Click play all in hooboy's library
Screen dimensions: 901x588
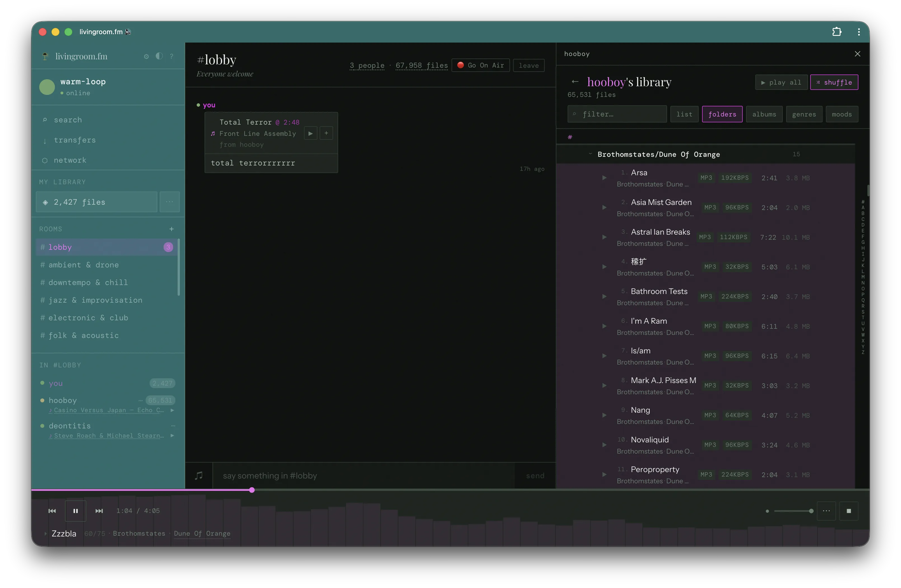point(781,82)
